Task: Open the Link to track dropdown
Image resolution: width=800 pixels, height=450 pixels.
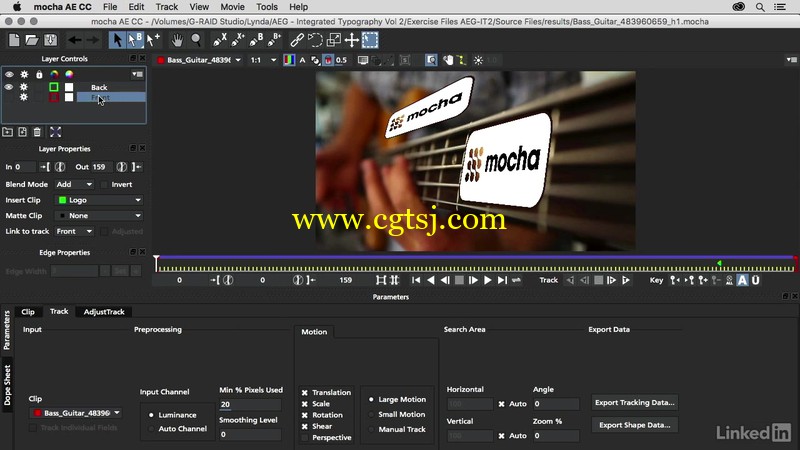Action: (74, 232)
